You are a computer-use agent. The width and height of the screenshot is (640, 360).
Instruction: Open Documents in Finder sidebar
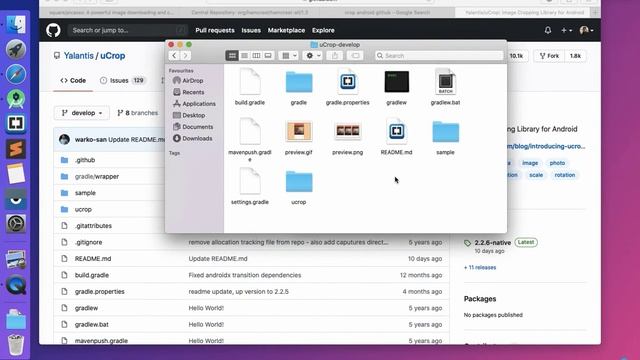pyautogui.click(x=193, y=127)
